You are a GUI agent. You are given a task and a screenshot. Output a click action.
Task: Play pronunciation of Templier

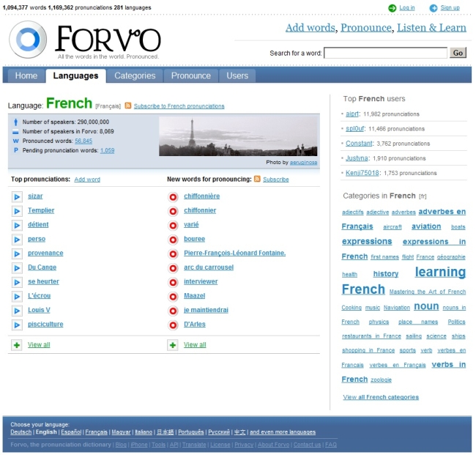[17, 211]
